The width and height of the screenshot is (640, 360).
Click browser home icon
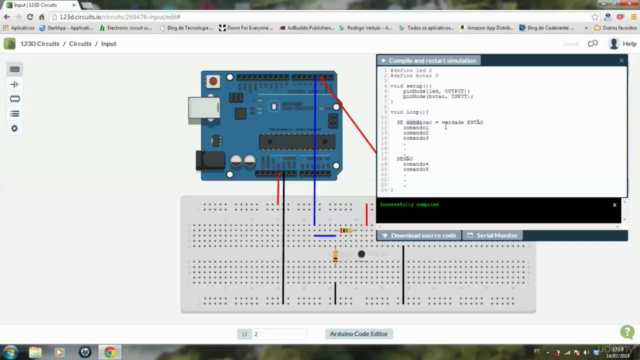[42, 17]
